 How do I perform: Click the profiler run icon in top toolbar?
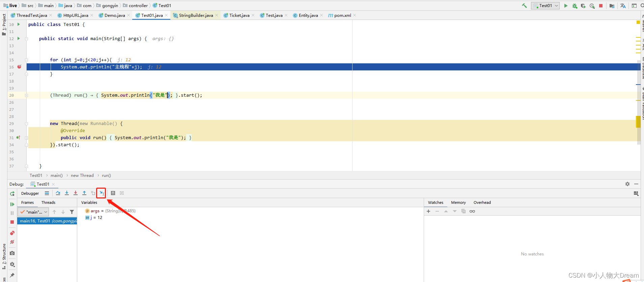[x=592, y=6]
